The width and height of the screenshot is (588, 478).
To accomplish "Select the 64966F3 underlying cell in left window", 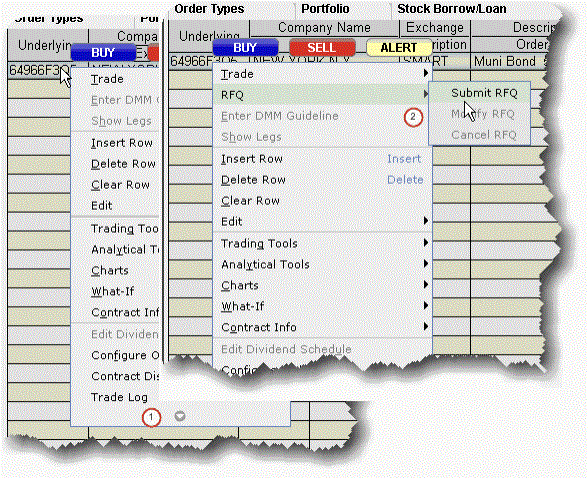I will (39, 70).
